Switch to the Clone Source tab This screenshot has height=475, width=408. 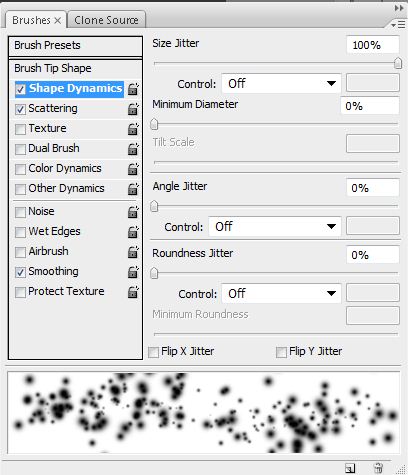(106, 20)
